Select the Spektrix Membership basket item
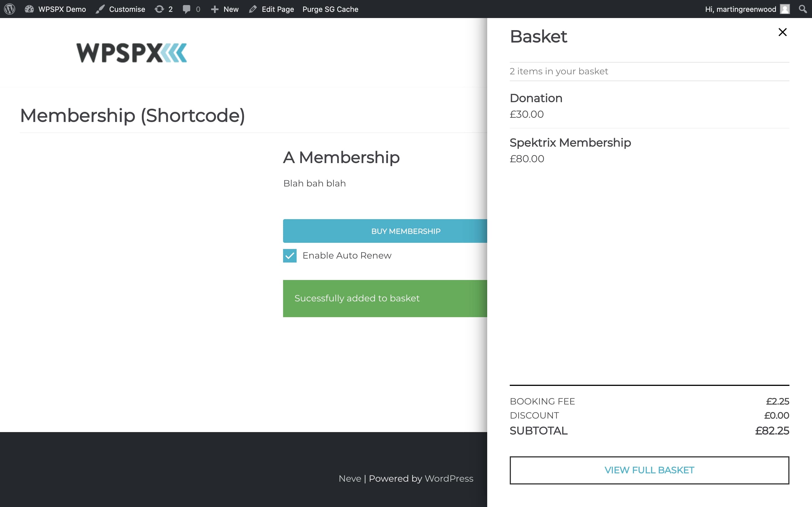The height and width of the screenshot is (507, 812). [x=570, y=143]
